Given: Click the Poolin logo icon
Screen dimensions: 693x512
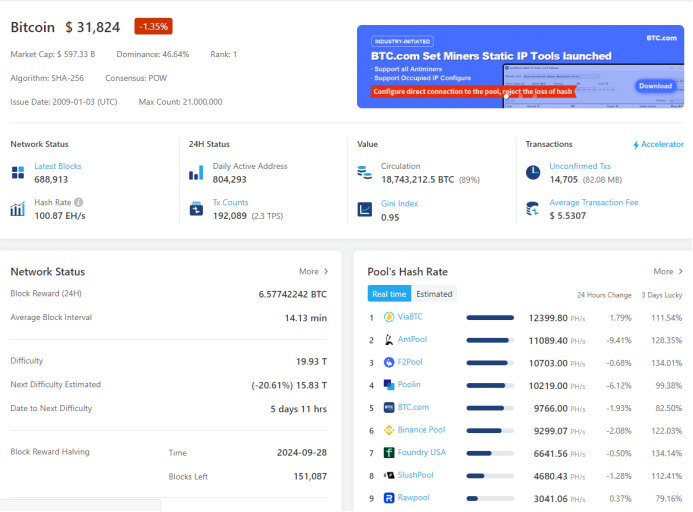Looking at the screenshot, I should 389,385.
